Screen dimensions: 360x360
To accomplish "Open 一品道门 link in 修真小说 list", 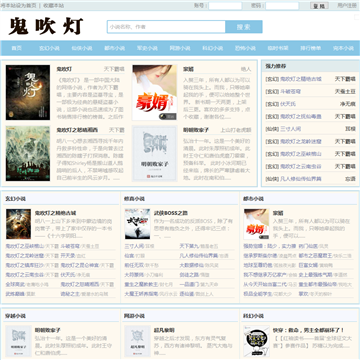I will point(189,284).
